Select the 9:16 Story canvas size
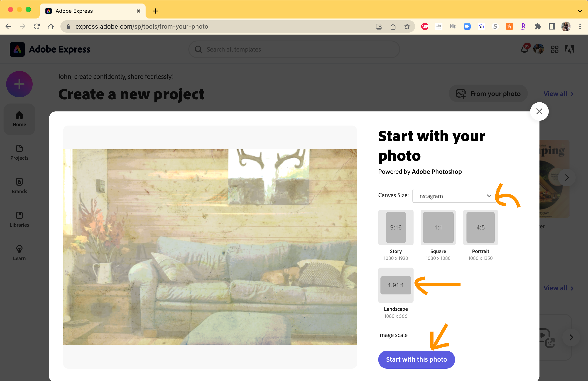The width and height of the screenshot is (588, 381). click(395, 227)
